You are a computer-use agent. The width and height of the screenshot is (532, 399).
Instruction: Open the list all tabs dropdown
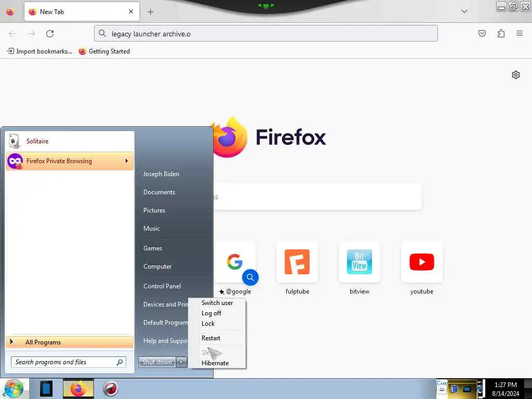click(x=464, y=11)
